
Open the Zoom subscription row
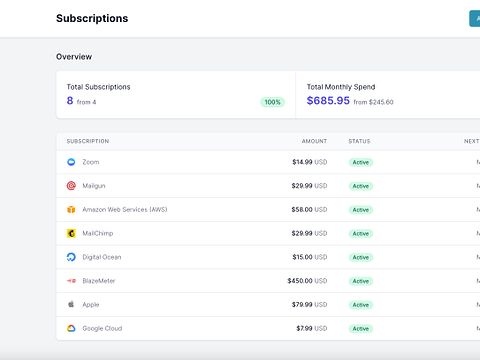tap(268, 162)
